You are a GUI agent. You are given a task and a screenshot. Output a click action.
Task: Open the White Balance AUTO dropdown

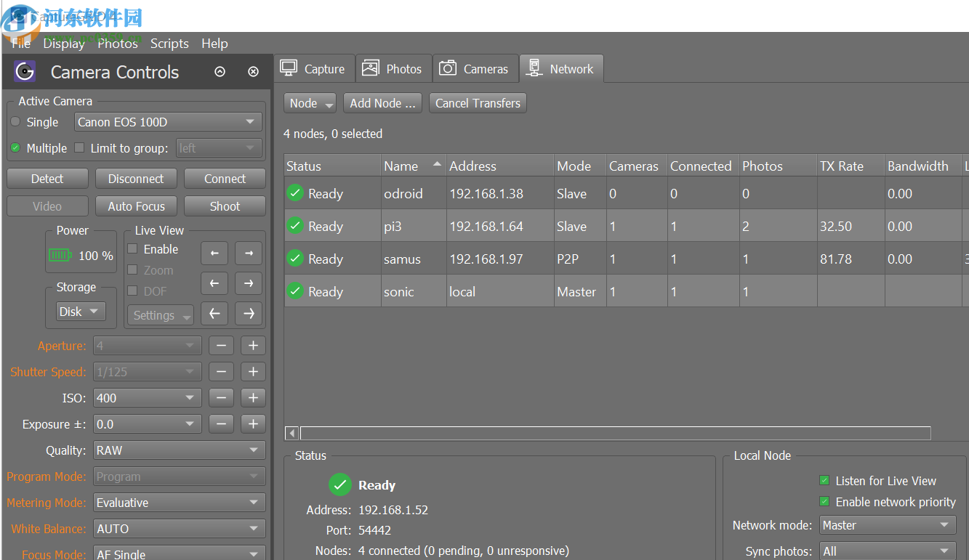coord(180,529)
